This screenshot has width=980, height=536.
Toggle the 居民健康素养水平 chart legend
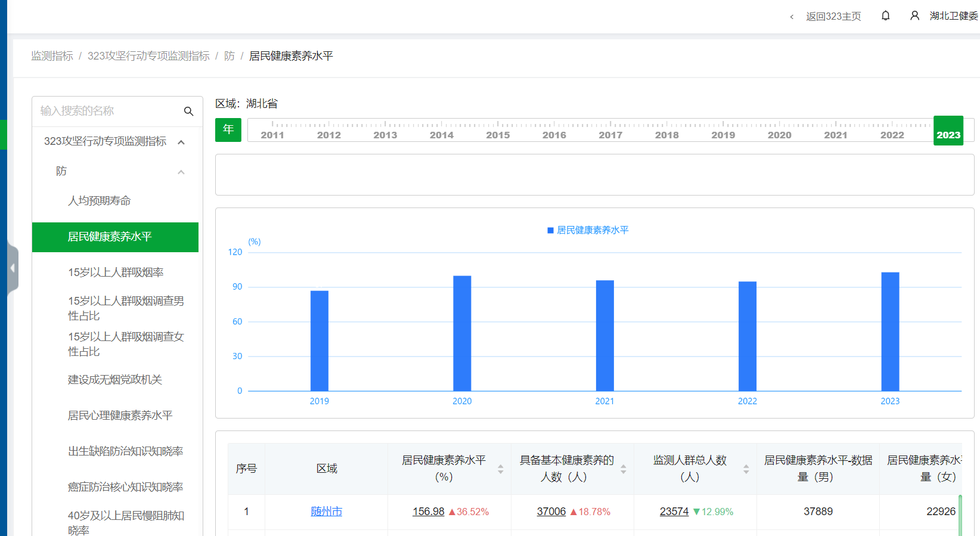588,230
